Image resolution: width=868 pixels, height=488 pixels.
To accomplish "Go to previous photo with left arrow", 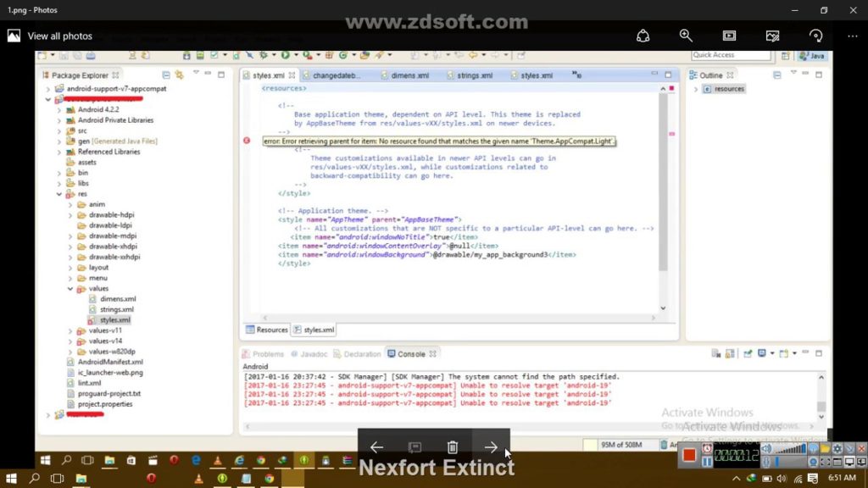I will (376, 447).
